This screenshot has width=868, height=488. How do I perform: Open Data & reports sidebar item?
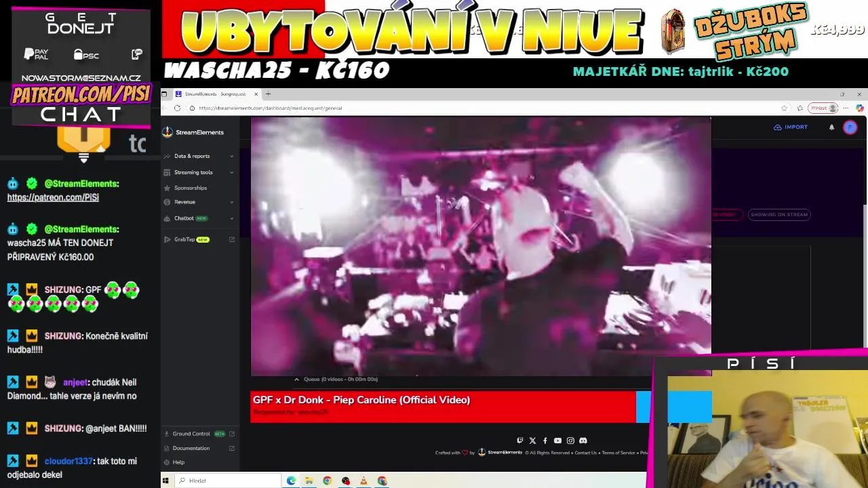click(x=192, y=156)
